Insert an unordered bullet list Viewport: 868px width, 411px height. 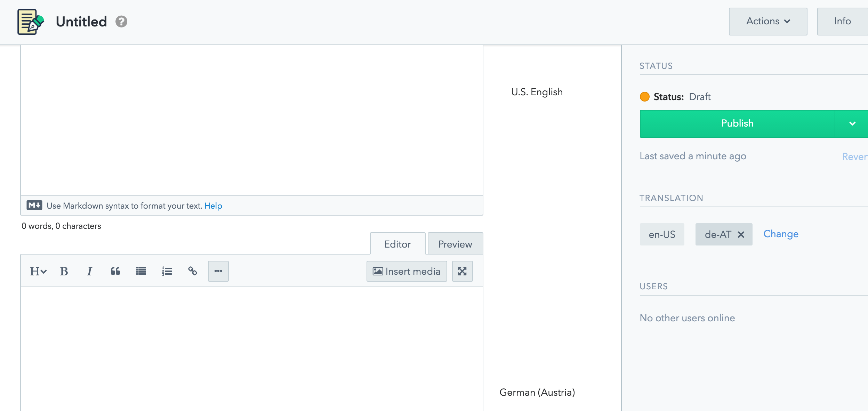click(141, 271)
